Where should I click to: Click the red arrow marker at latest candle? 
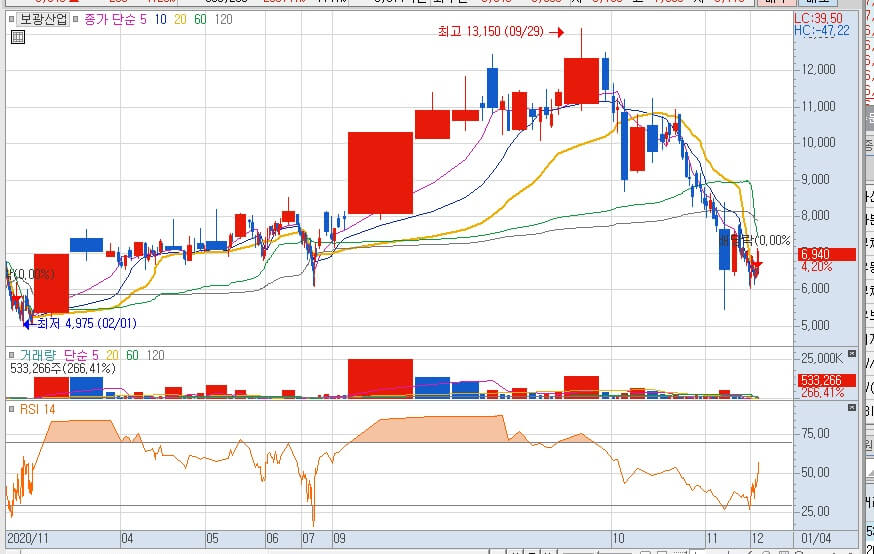pos(757,264)
